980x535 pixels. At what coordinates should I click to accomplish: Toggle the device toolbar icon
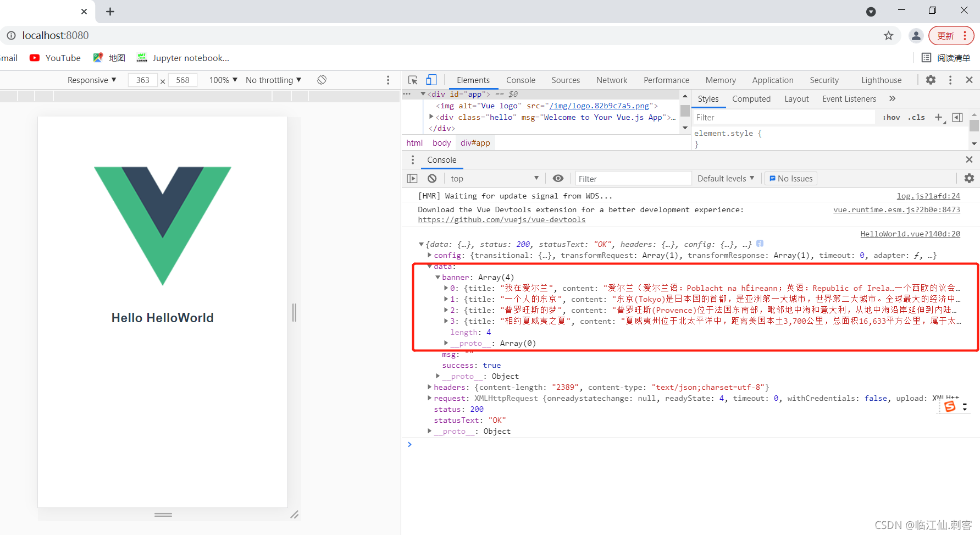point(431,80)
